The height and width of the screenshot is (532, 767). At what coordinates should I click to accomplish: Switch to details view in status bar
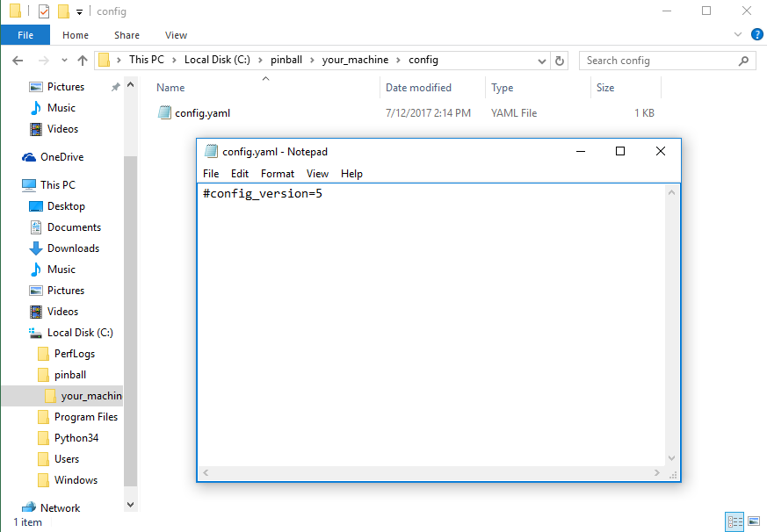click(734, 521)
